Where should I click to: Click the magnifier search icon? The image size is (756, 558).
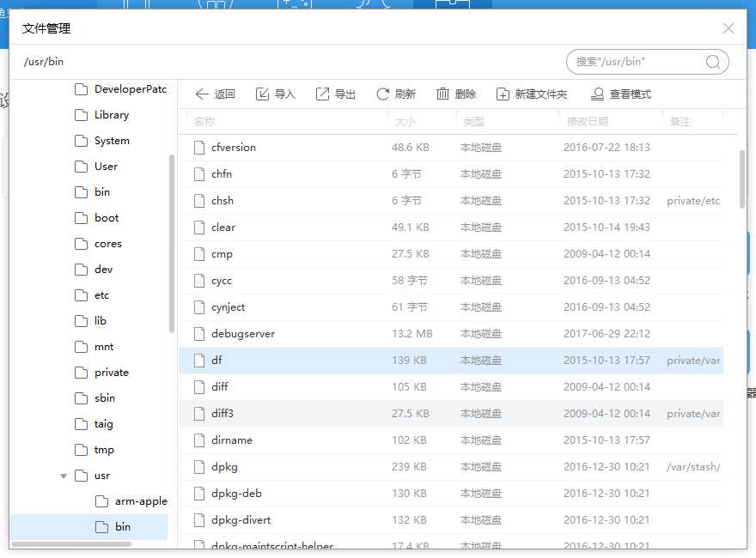pos(713,62)
